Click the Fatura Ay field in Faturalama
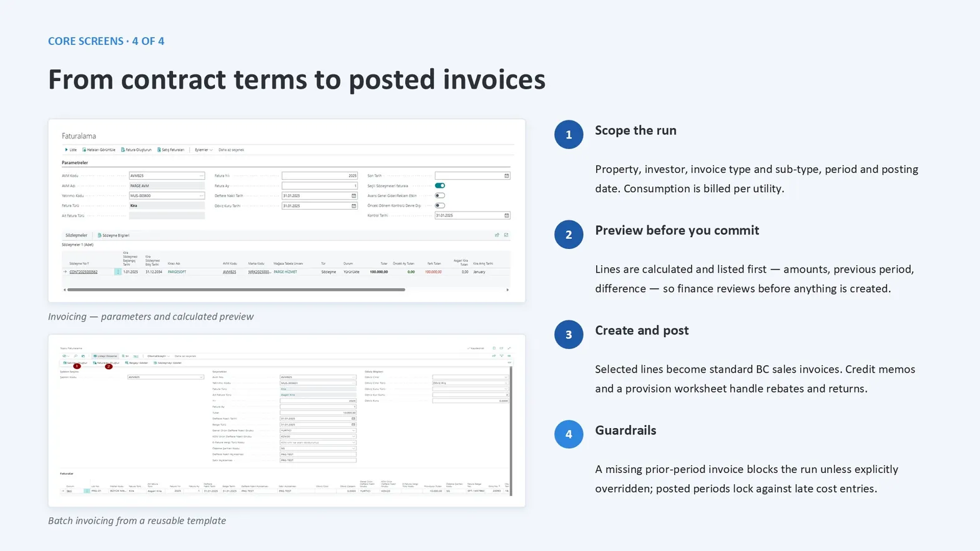 319,186
